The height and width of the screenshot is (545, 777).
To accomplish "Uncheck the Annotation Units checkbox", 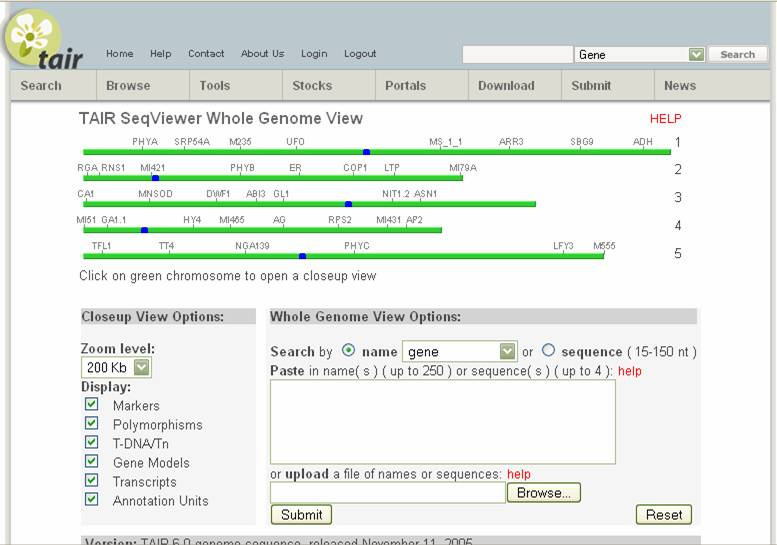I will click(92, 499).
